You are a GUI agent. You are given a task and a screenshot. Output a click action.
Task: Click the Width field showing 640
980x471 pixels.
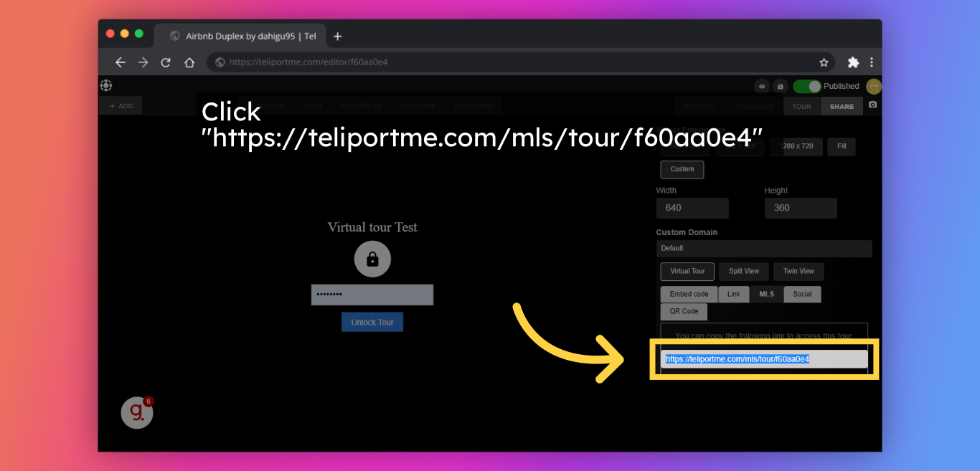[692, 208]
